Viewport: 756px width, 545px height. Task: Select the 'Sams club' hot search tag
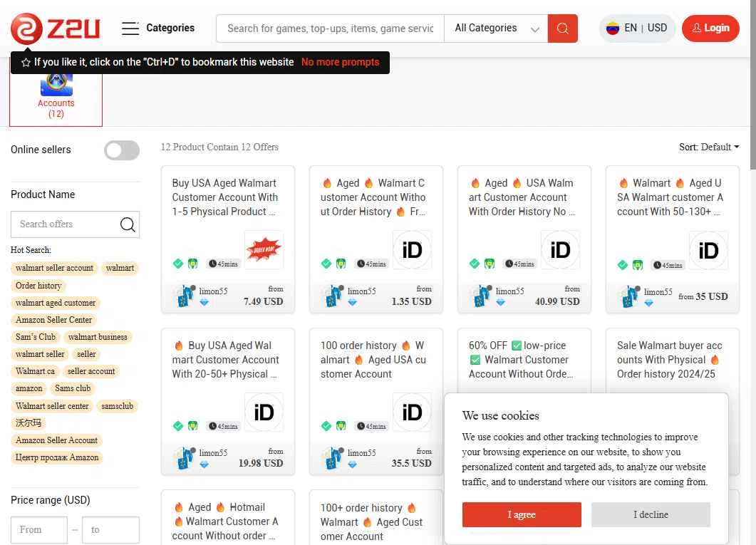tap(73, 388)
